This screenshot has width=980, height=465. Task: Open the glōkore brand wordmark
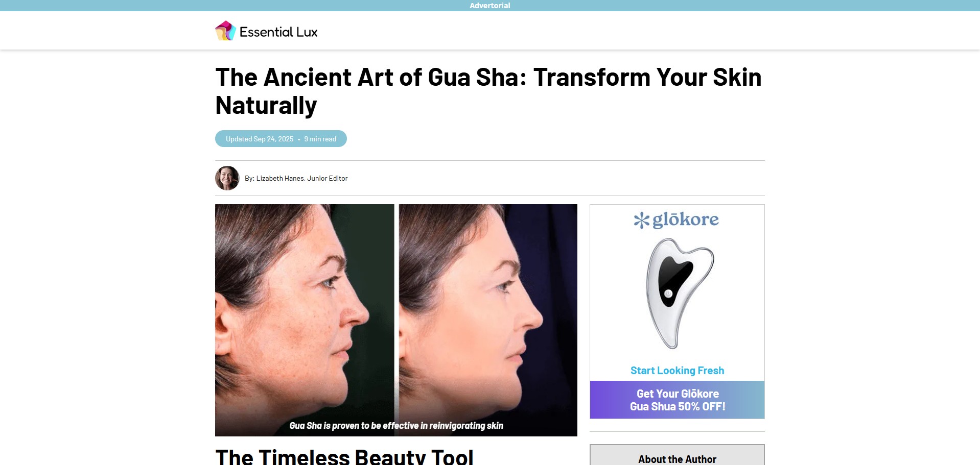(686, 219)
